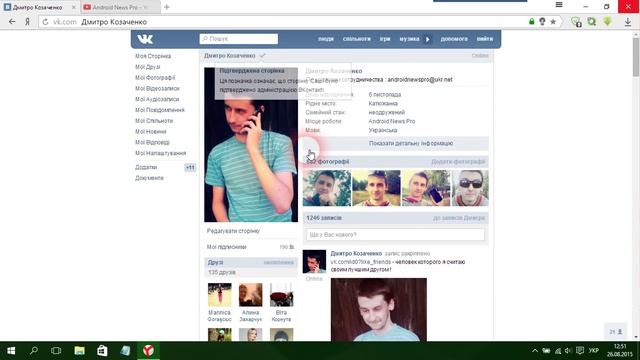Open friend Віта's avatar

point(281,295)
